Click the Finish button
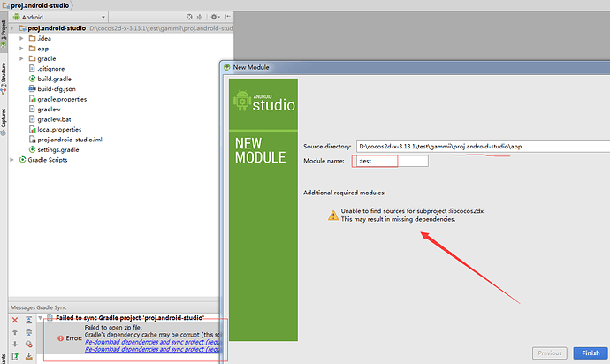 pos(591,353)
